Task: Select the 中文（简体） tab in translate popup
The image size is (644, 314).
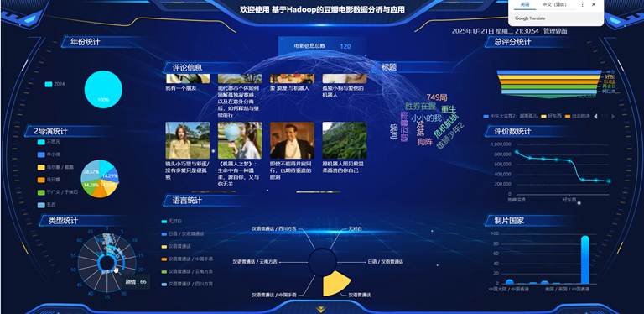Action: click(554, 4)
